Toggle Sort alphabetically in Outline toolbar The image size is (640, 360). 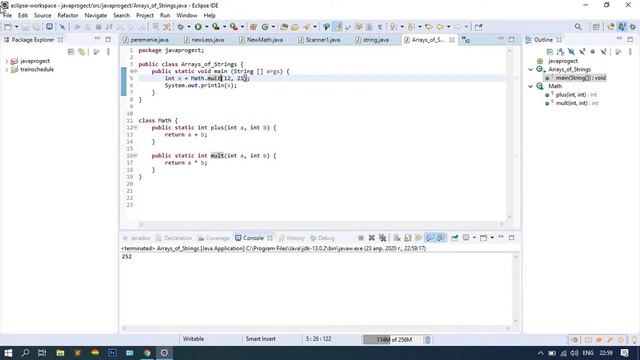tap(560, 52)
